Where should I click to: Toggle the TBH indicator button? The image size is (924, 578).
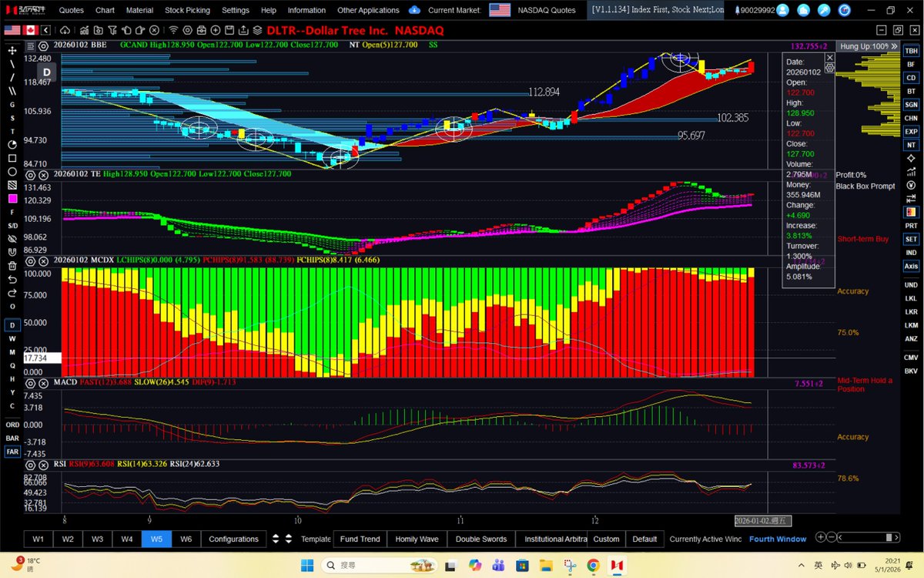(911, 50)
